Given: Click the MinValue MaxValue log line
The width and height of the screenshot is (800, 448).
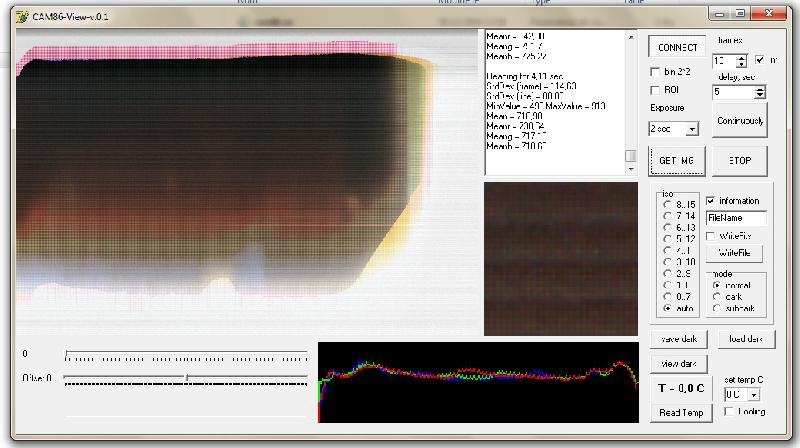Looking at the screenshot, I should tap(546, 106).
